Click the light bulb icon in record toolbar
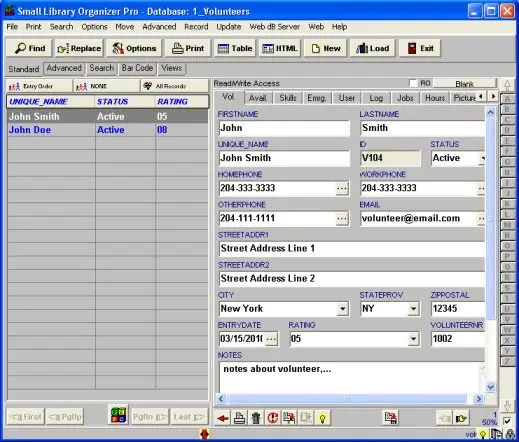 tap(322, 418)
